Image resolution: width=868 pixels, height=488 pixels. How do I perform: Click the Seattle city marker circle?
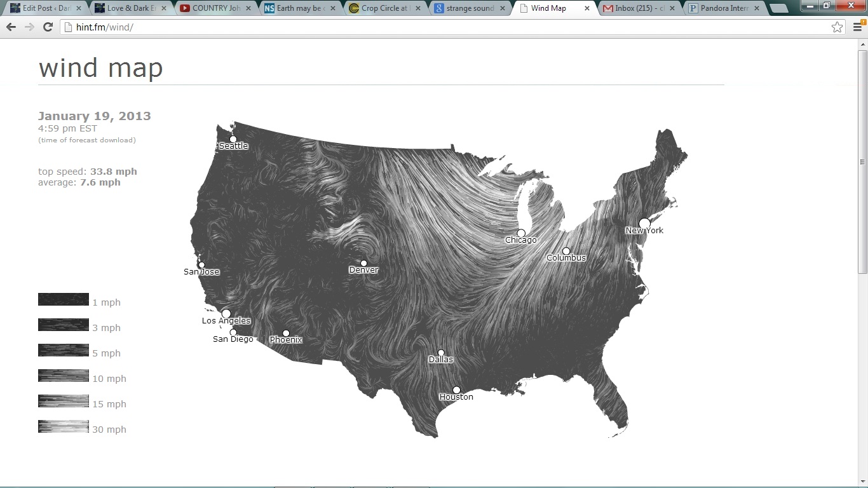click(x=233, y=139)
